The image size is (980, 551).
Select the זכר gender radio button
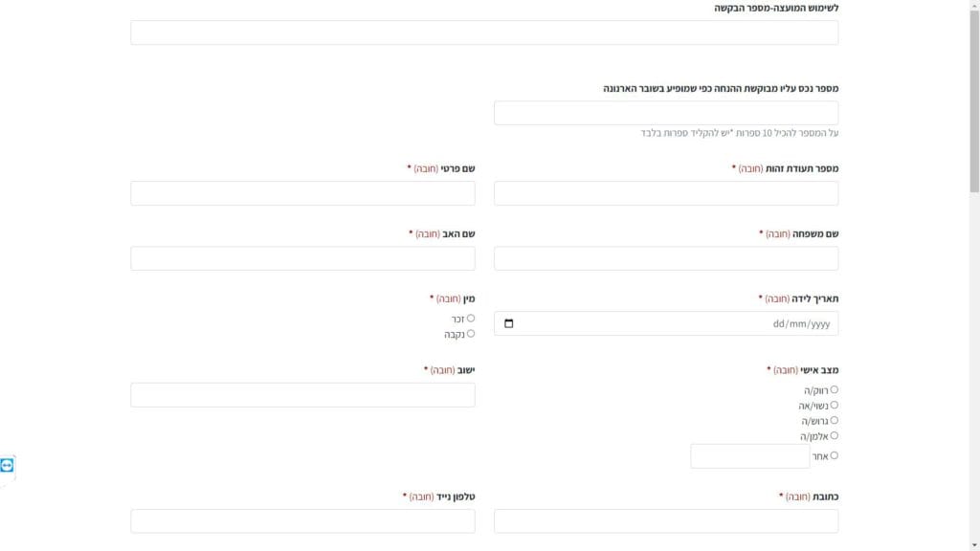pyautogui.click(x=471, y=319)
